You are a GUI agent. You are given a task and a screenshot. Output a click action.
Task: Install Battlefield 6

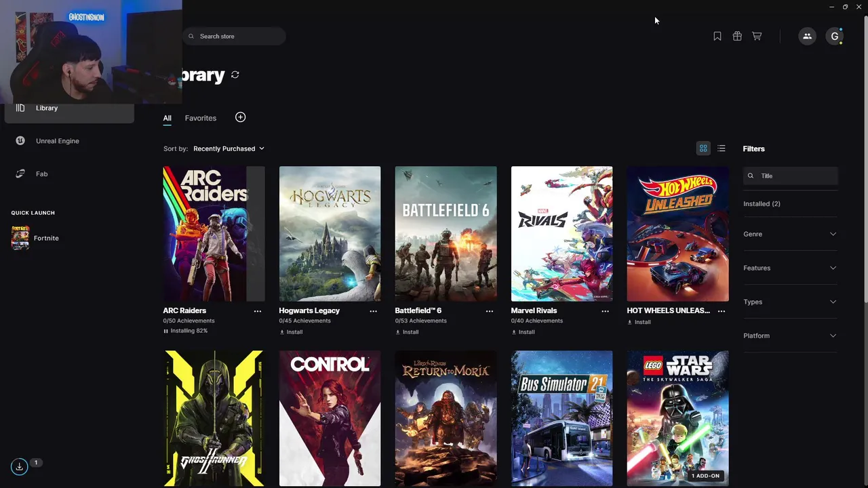click(407, 332)
